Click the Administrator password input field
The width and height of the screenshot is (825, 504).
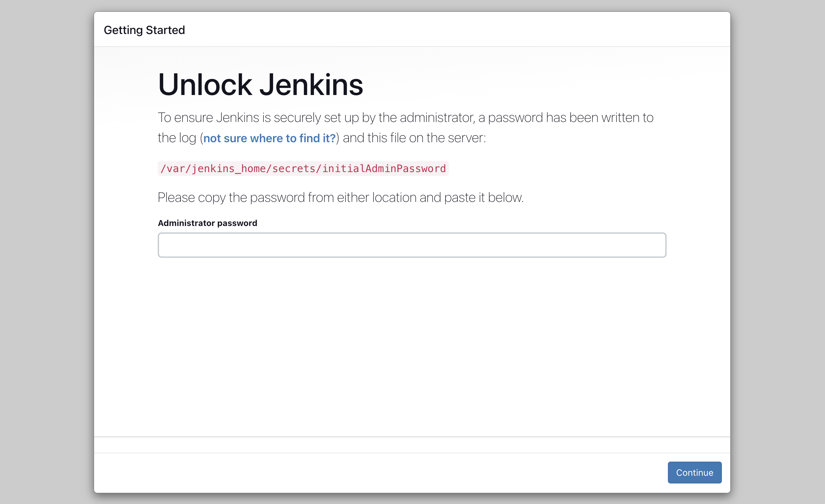(412, 245)
